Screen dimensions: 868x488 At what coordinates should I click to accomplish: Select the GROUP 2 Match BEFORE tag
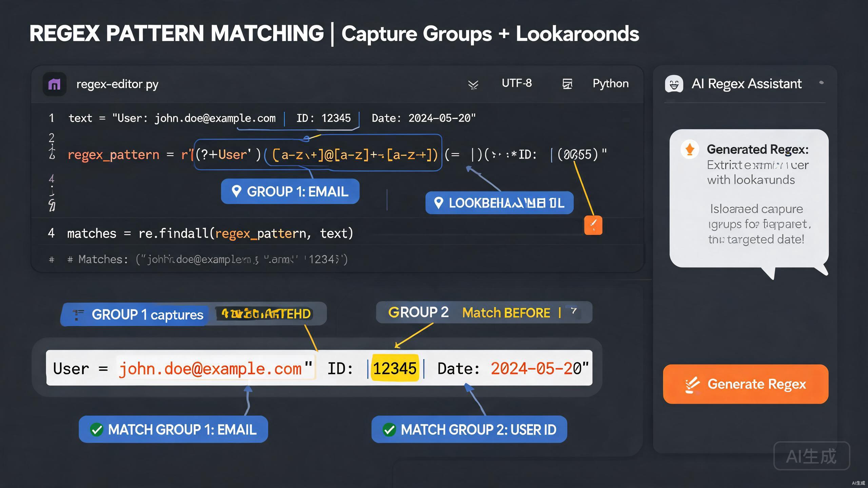click(484, 312)
